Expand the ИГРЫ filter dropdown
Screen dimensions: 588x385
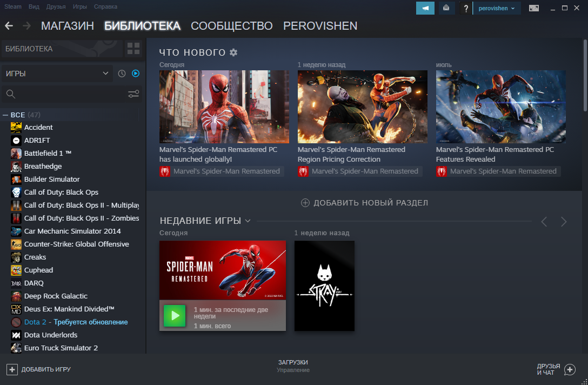(x=57, y=74)
